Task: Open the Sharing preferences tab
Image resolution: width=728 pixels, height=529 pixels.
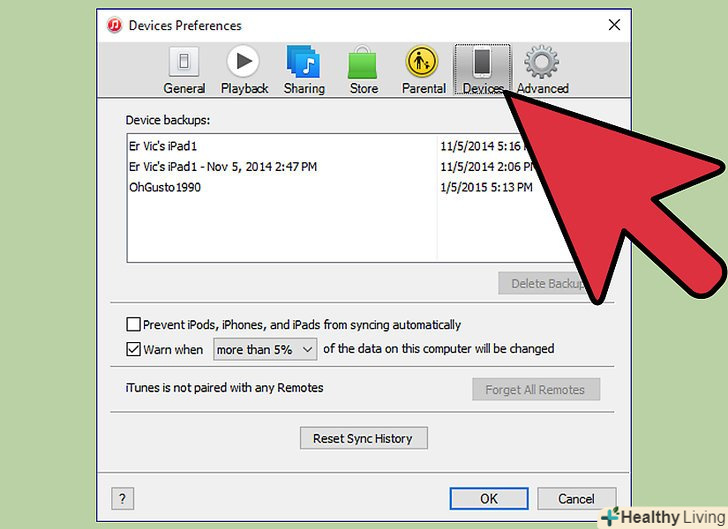Action: (304, 70)
